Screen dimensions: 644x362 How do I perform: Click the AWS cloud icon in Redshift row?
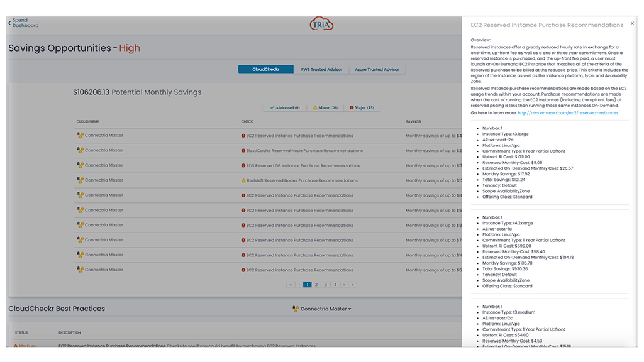tap(80, 180)
